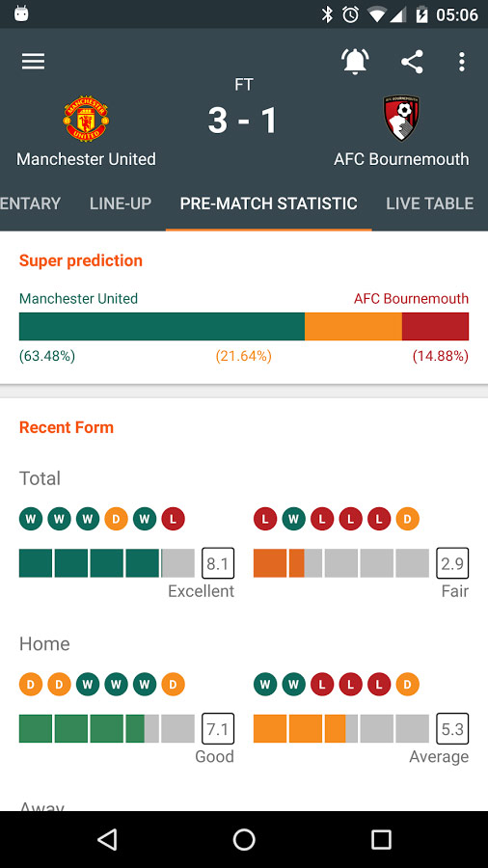Tap the notification bell icon
Viewport: 488px width, 868px height.
pyautogui.click(x=355, y=61)
